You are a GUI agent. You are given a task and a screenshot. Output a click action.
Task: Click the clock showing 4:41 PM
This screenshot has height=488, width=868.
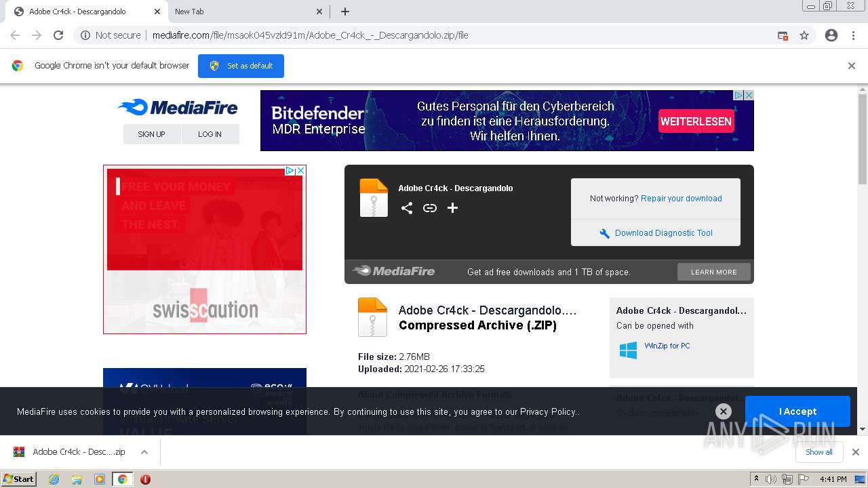tap(833, 479)
